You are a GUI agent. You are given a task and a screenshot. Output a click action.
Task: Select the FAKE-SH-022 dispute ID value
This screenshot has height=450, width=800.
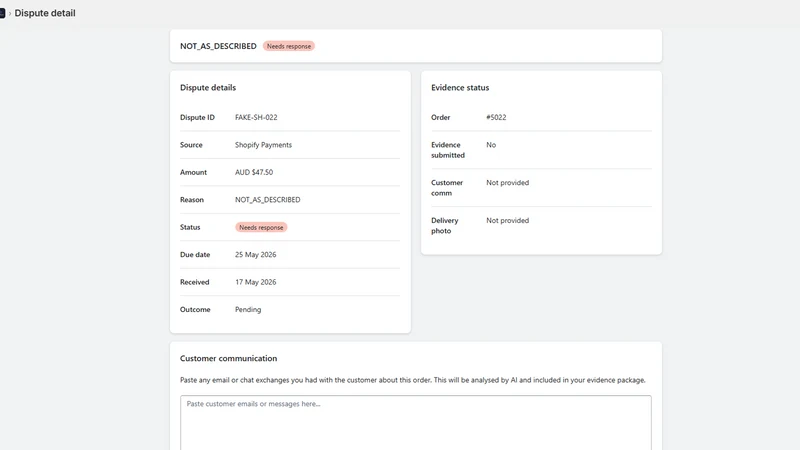coord(256,117)
